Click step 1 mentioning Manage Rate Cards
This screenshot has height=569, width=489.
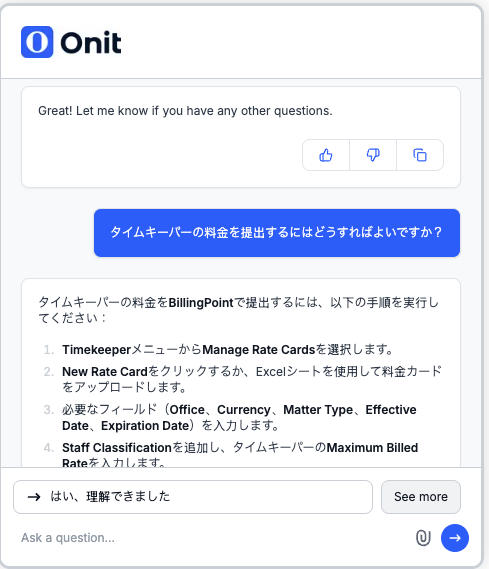pos(228,349)
